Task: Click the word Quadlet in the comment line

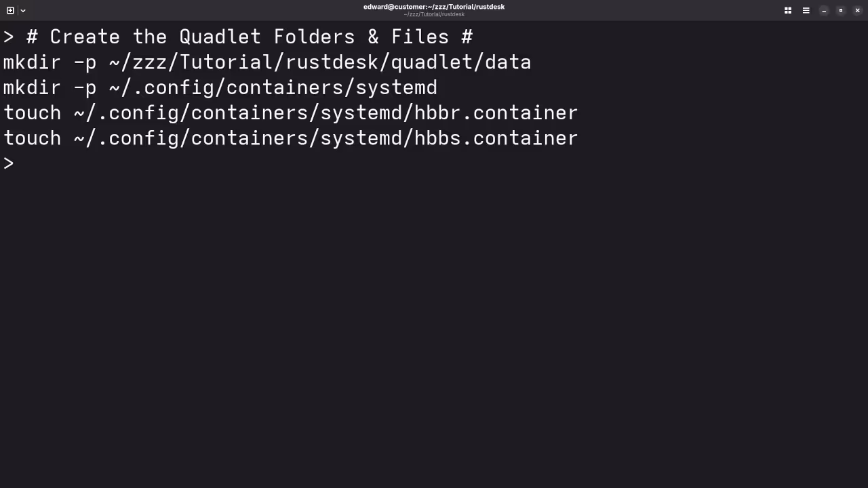Action: (220, 37)
